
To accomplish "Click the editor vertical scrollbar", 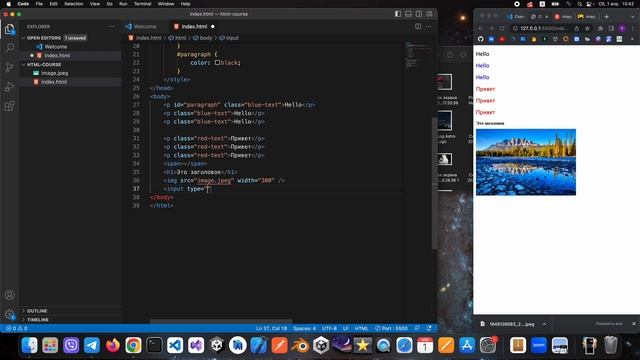I will point(435,182).
